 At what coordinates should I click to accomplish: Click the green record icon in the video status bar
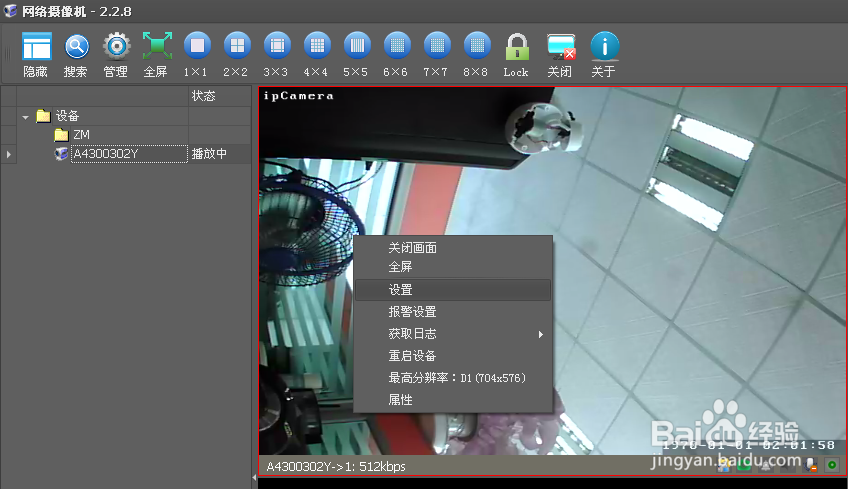tap(832, 465)
